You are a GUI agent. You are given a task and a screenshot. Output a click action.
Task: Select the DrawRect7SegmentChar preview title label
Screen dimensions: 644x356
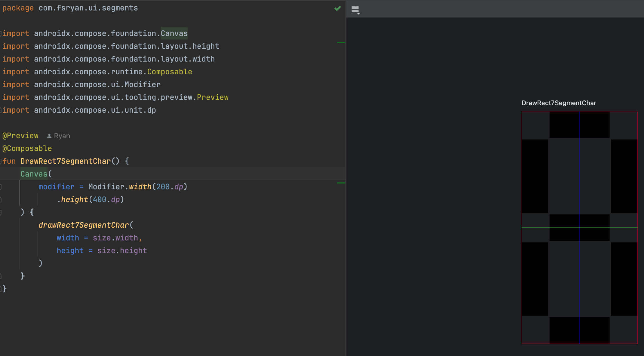[559, 103]
